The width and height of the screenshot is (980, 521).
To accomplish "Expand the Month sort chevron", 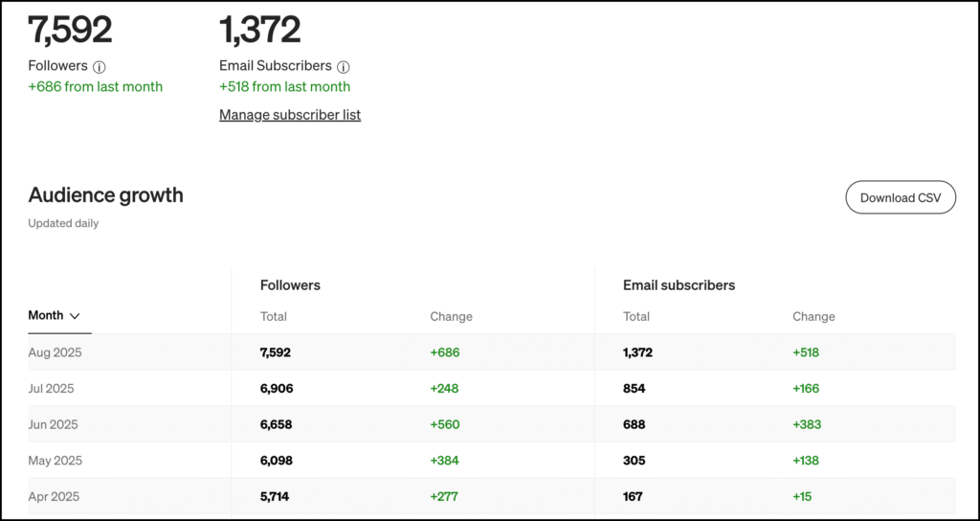I will click(x=75, y=315).
